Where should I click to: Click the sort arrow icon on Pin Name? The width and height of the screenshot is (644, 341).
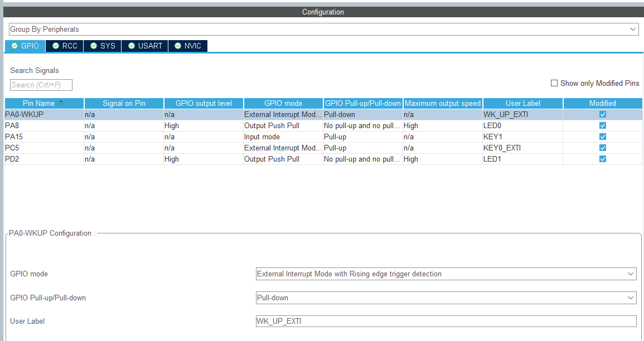[61, 102]
